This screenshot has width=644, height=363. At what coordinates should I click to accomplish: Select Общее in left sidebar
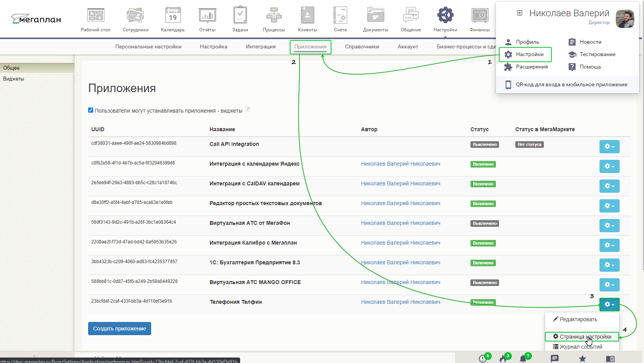pyautogui.click(x=37, y=68)
